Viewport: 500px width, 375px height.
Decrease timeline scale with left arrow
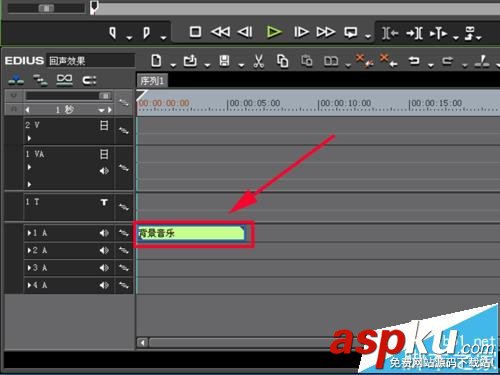point(27,110)
